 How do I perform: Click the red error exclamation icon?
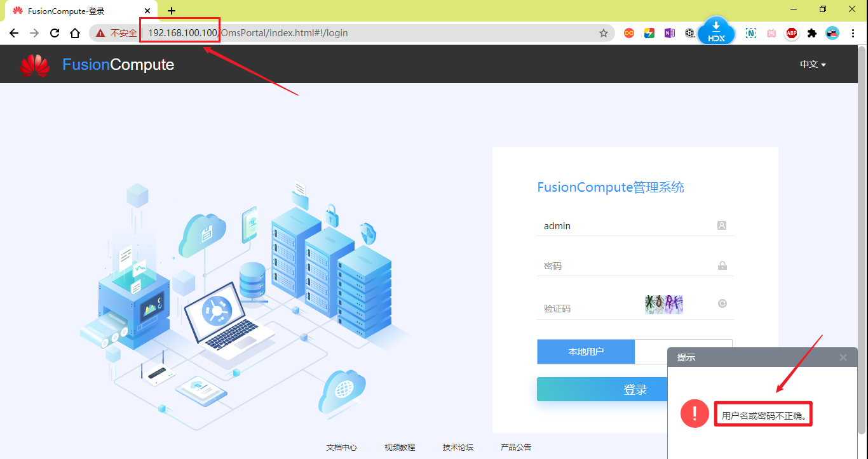[x=695, y=413]
